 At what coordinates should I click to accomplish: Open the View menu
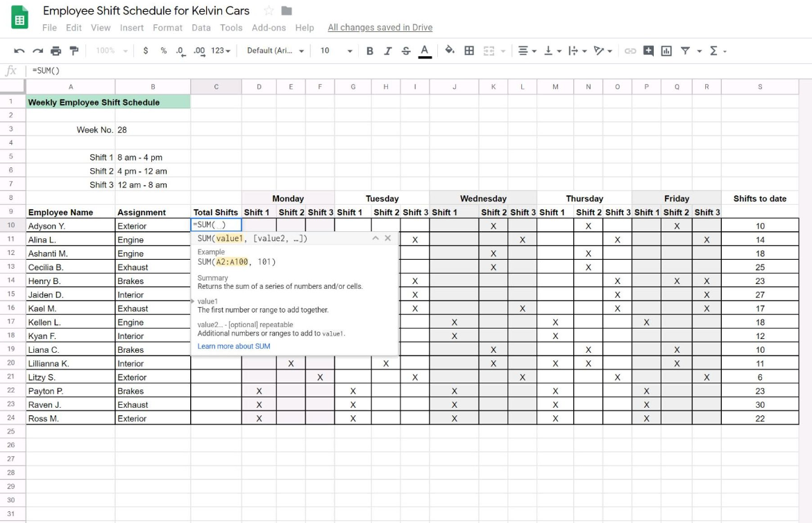coord(101,28)
